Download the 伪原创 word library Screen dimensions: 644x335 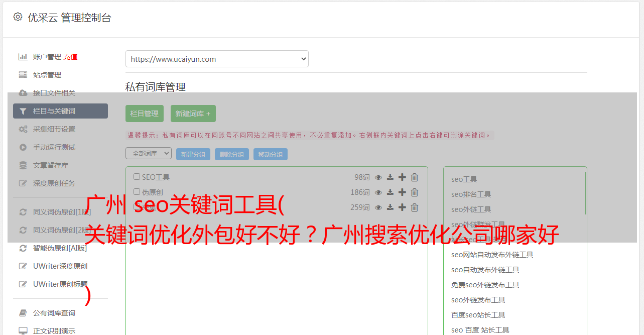click(390, 192)
